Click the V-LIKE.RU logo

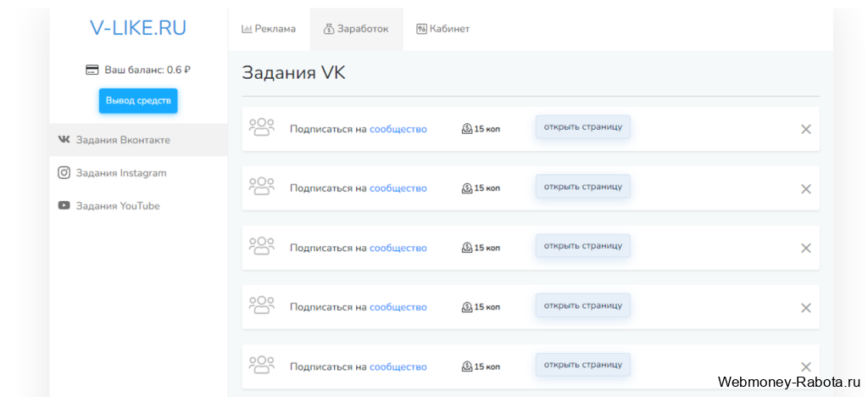pyautogui.click(x=138, y=28)
